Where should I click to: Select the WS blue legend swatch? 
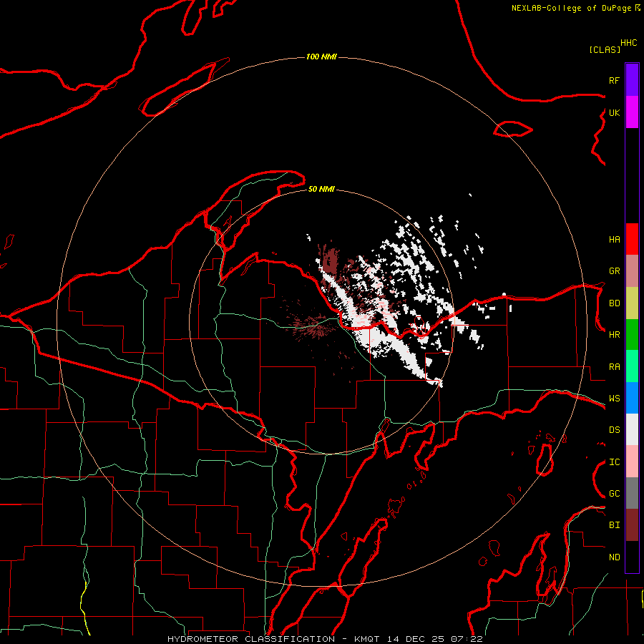[632, 398]
